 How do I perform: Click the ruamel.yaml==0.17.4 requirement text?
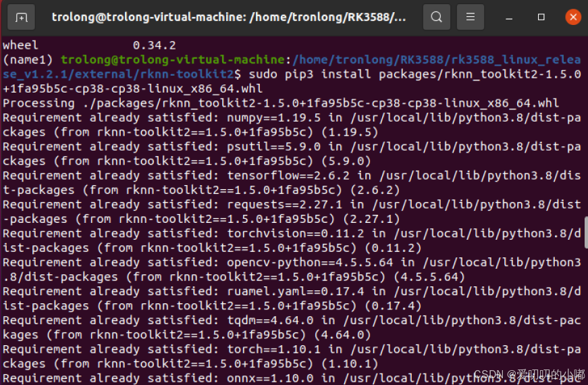click(296, 291)
